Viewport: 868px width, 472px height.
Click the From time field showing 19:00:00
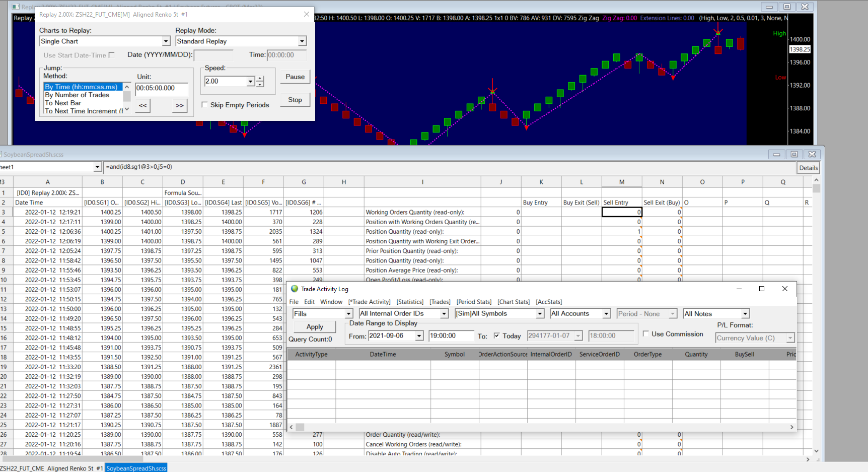click(x=451, y=336)
